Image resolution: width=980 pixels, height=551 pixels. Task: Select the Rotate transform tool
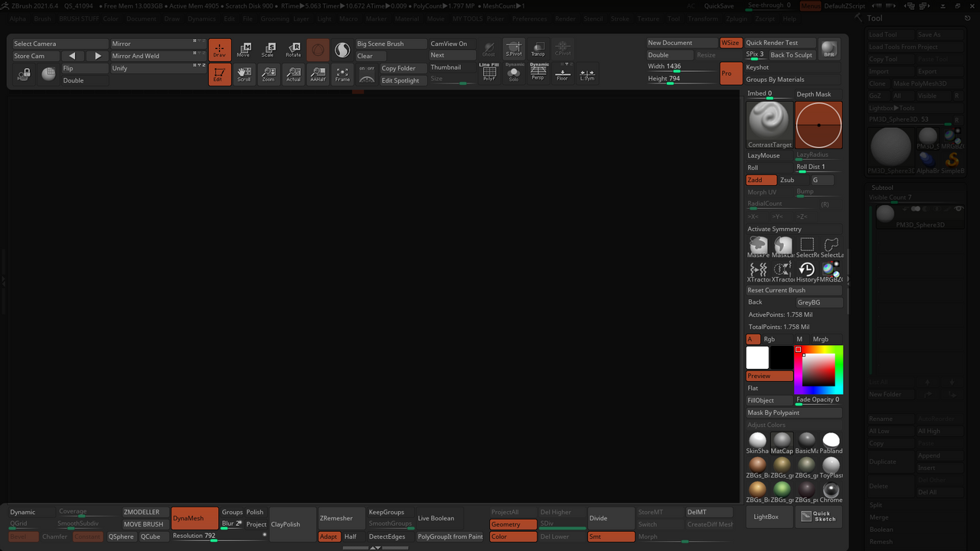[x=293, y=50]
